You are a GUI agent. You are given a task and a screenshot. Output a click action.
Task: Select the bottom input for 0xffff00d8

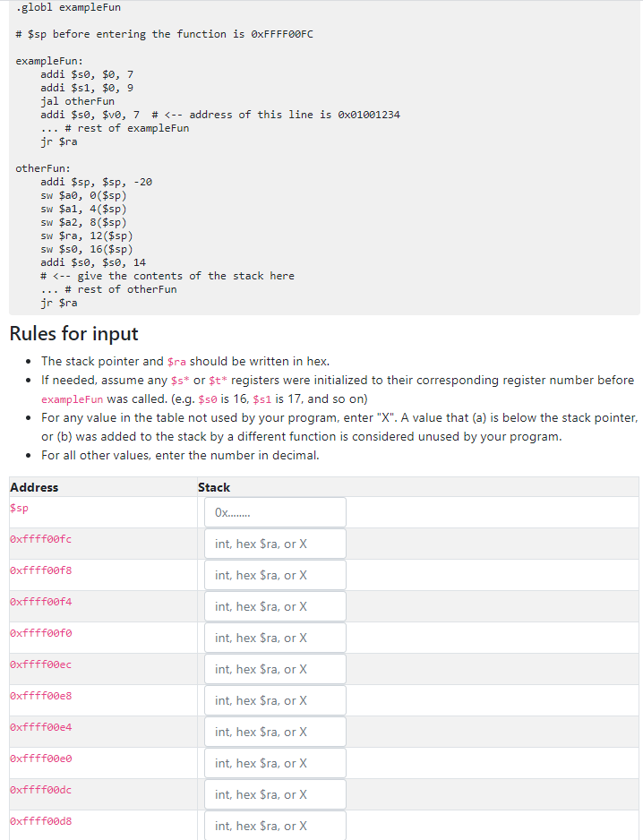[x=274, y=825]
